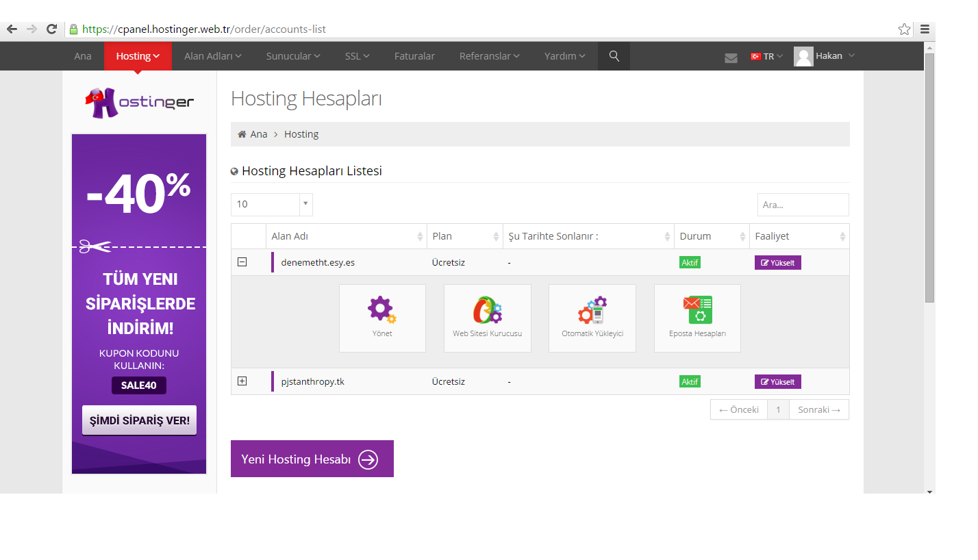The width and height of the screenshot is (978, 560).
Task: Expand the Alan Adları menu
Action: click(x=212, y=56)
